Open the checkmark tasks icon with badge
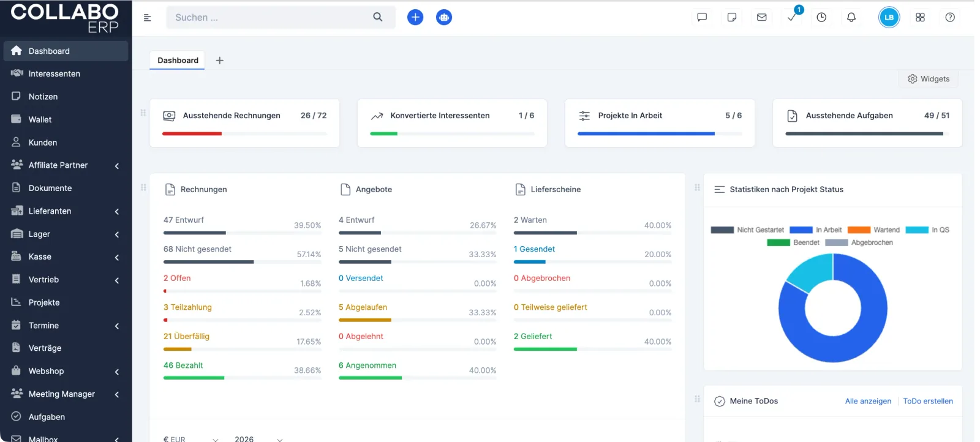The height and width of the screenshot is (442, 980). tap(792, 17)
